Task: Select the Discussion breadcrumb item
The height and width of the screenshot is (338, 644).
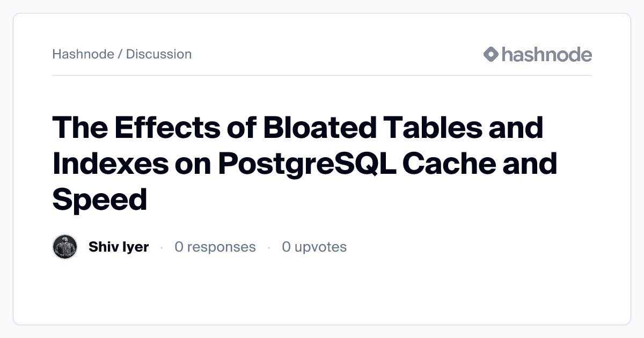Action: click(159, 54)
